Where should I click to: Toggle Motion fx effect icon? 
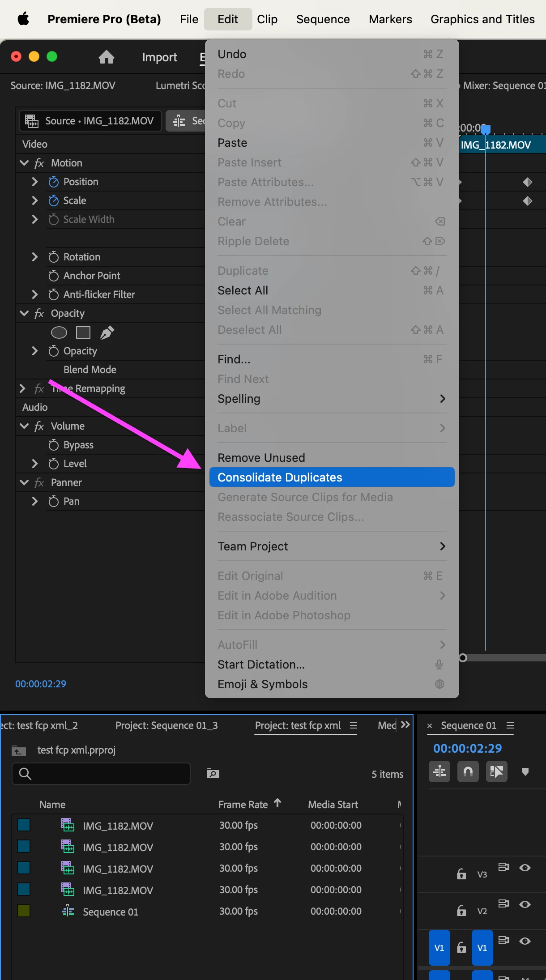tap(39, 163)
